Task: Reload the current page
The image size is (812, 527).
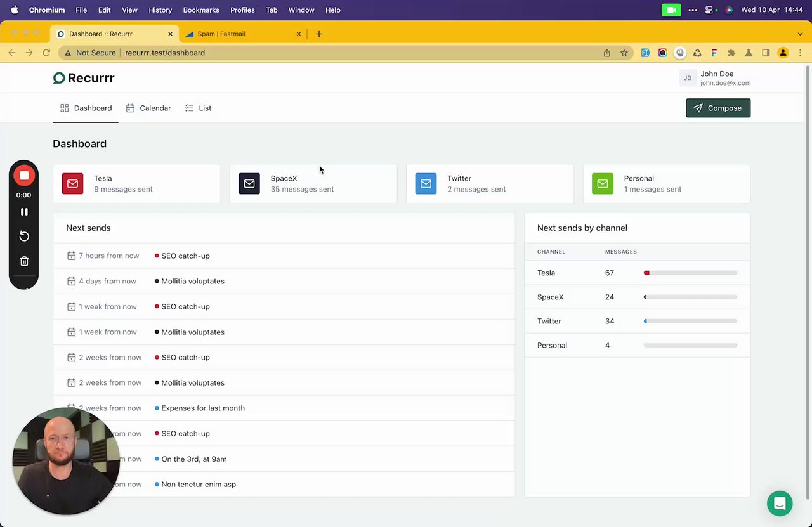Action: [46, 53]
